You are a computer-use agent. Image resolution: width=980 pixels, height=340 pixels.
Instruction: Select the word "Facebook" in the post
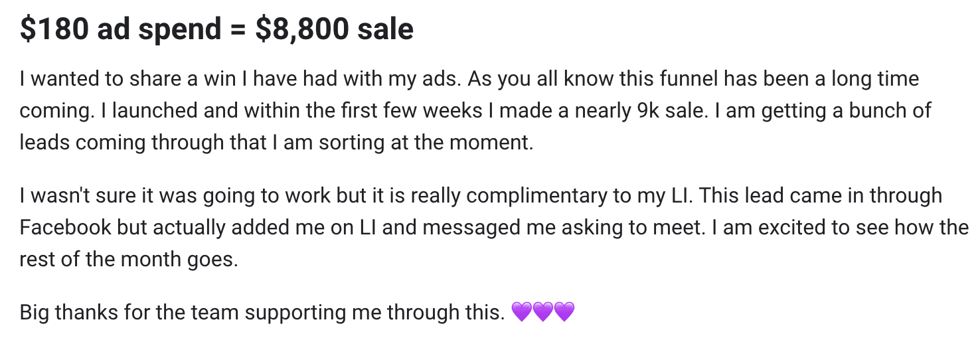point(66,227)
